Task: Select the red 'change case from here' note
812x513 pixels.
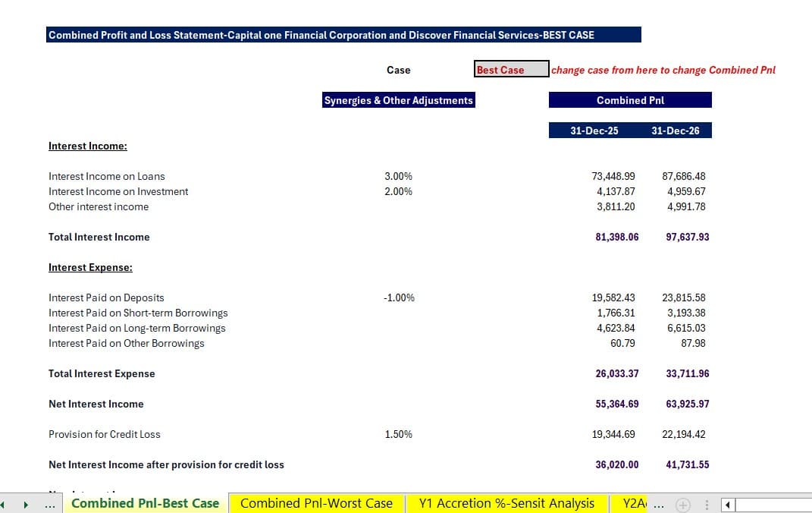Action: coord(663,70)
